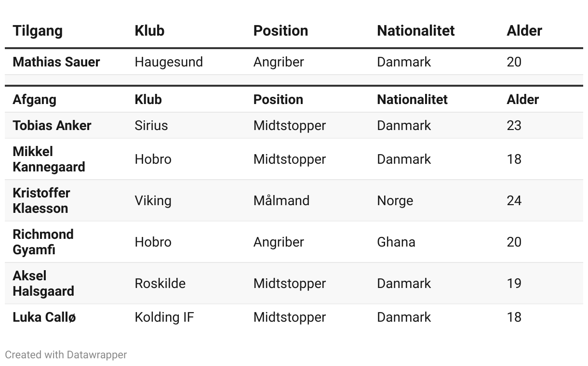This screenshot has height=366, width=588.
Task: Click the top Alder column header
Action: click(524, 31)
